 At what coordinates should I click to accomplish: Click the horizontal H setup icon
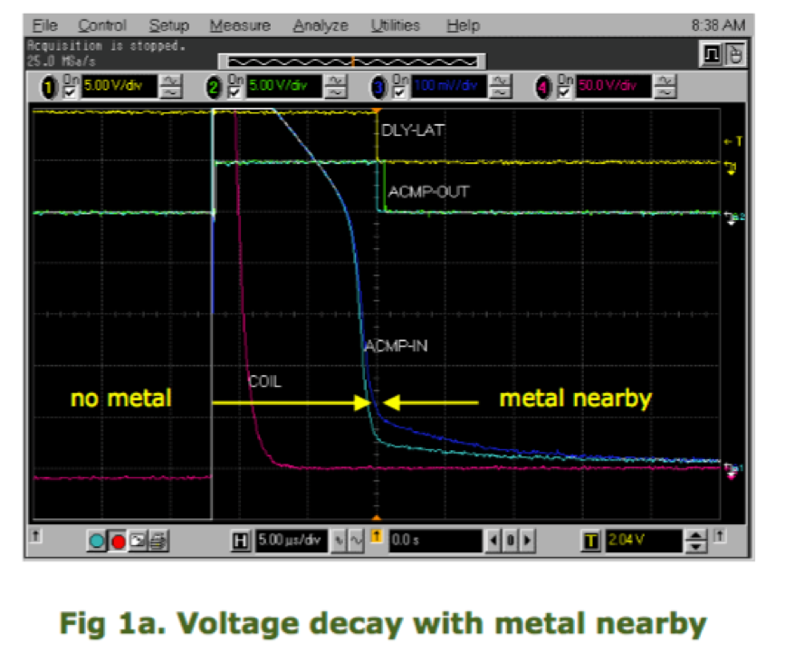(241, 542)
